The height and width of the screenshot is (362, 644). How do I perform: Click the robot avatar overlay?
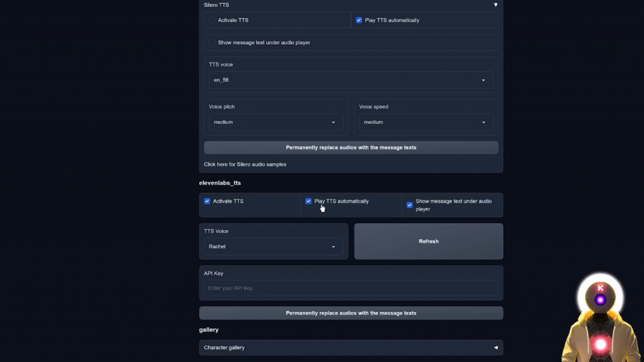coord(600,317)
